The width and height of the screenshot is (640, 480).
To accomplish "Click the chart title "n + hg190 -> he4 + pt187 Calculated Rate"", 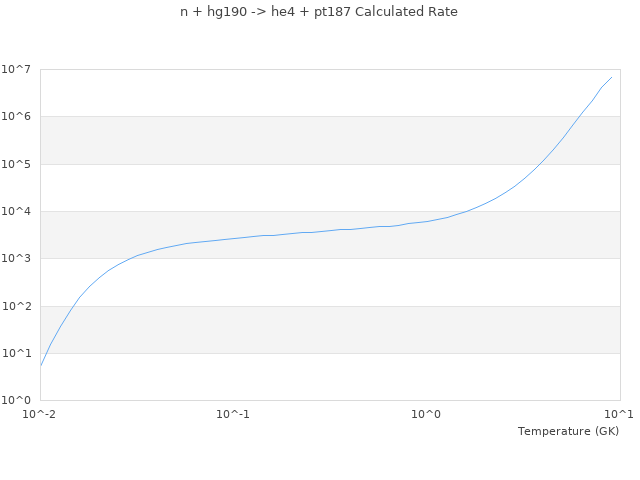I will [319, 12].
